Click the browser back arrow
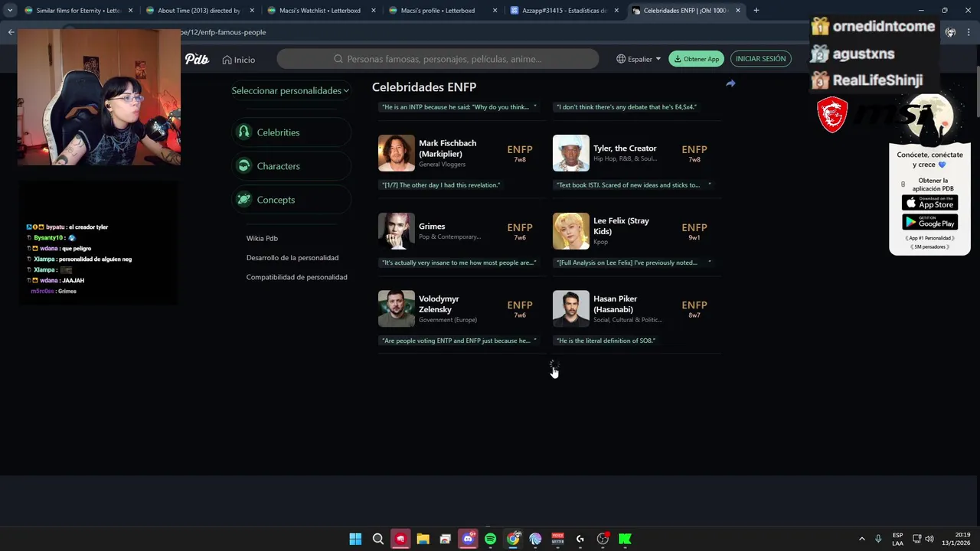This screenshot has height=551, width=980. [11, 32]
